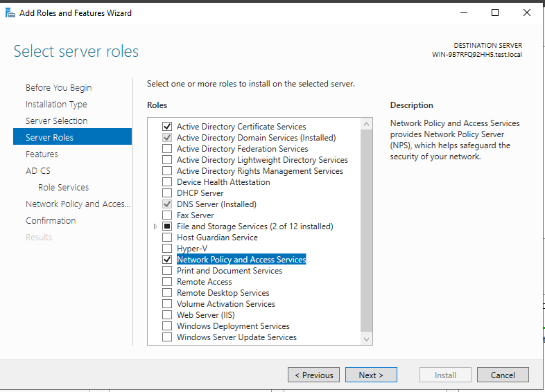Viewport: 545px width, 392px height.
Task: Uncheck Active Directory Certificate Services
Action: [167, 126]
